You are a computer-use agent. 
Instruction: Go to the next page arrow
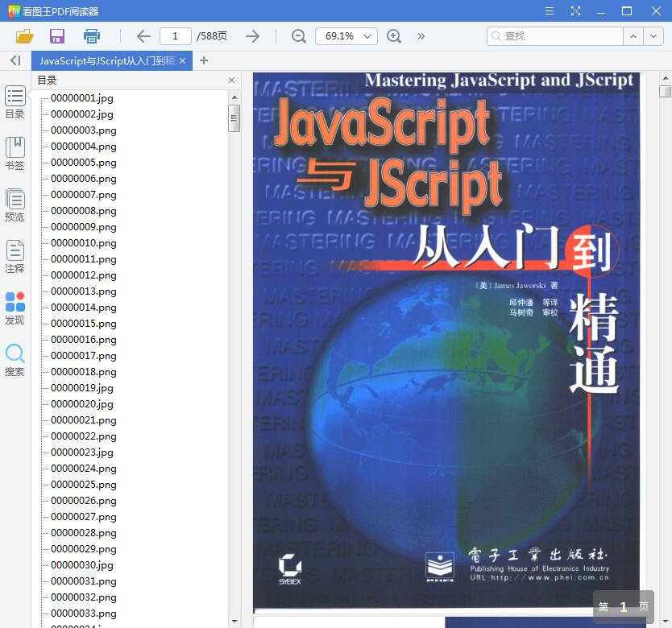252,36
